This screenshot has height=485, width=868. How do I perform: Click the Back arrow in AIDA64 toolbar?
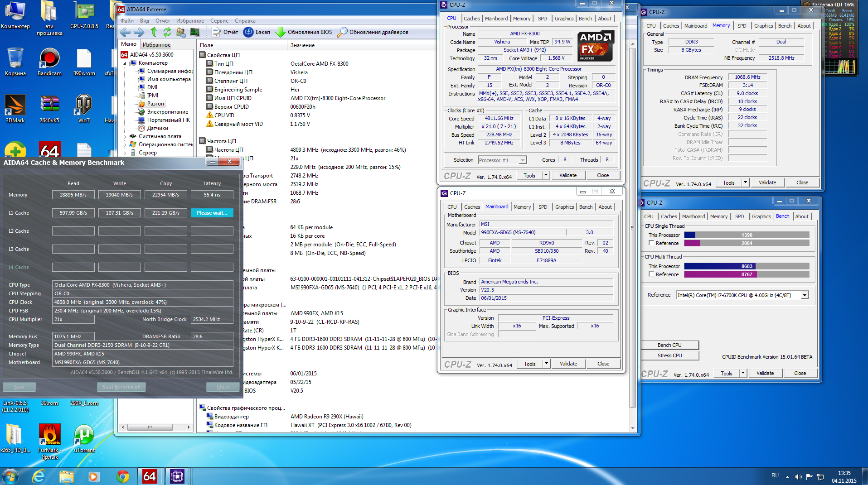tap(126, 32)
